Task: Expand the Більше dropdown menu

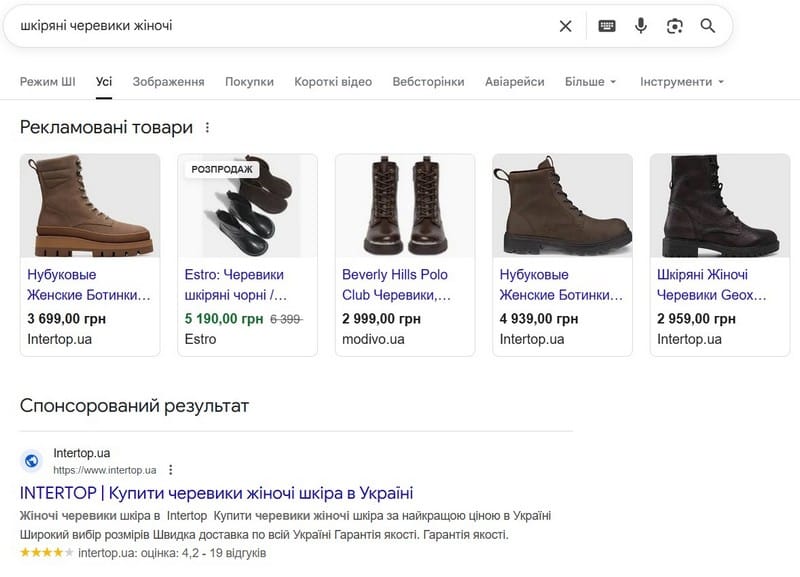Action: pyautogui.click(x=590, y=82)
